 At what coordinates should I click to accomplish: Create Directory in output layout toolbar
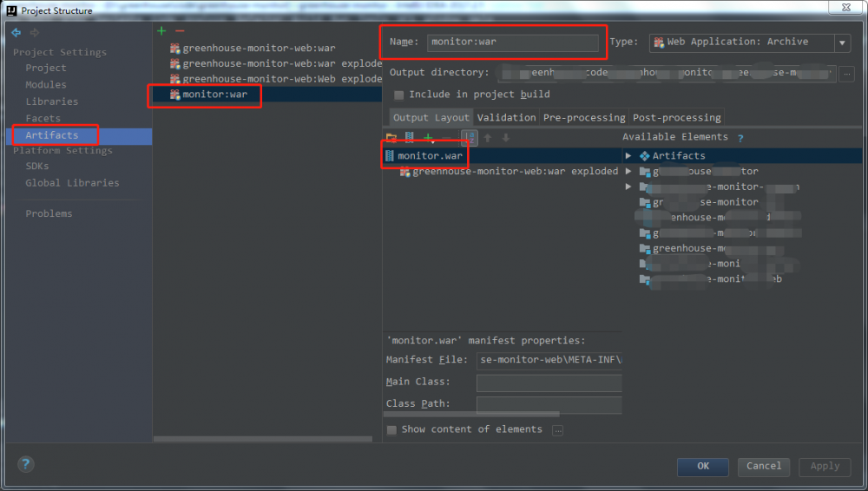point(391,137)
